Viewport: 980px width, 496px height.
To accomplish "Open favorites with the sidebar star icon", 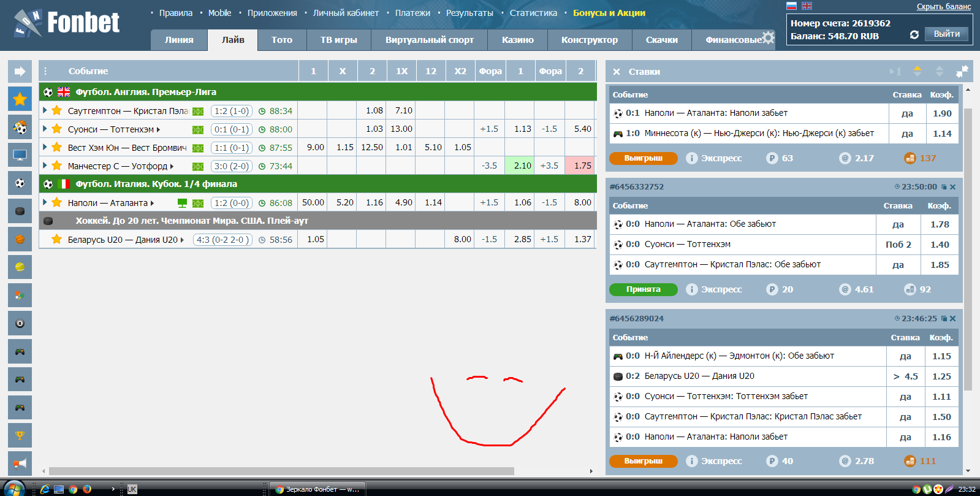I will pyautogui.click(x=20, y=99).
